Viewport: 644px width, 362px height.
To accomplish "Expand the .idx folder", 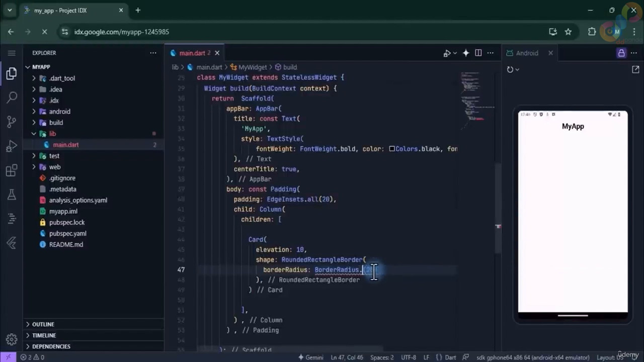I will coord(34,101).
